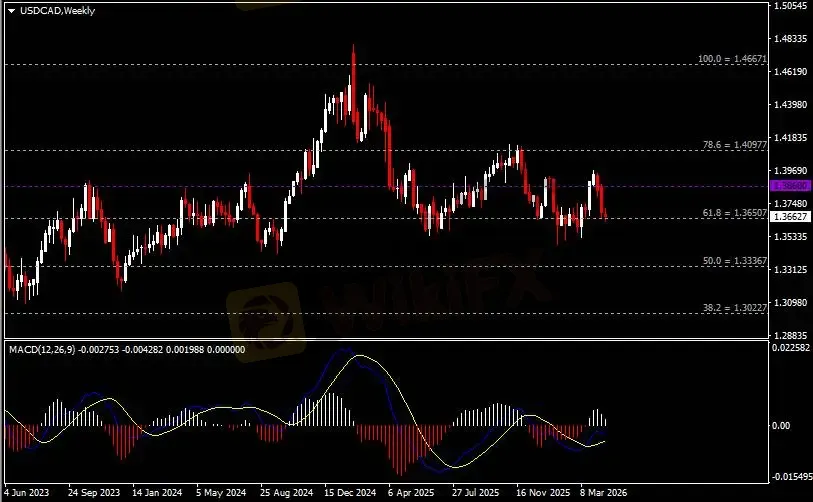Click the 6 Apr 2025 date label

[411, 492]
